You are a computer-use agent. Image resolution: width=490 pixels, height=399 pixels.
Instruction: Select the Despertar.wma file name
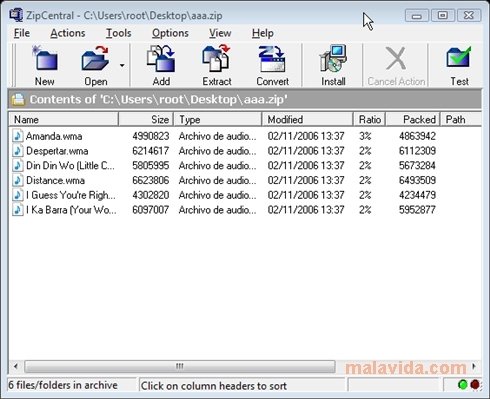point(57,151)
